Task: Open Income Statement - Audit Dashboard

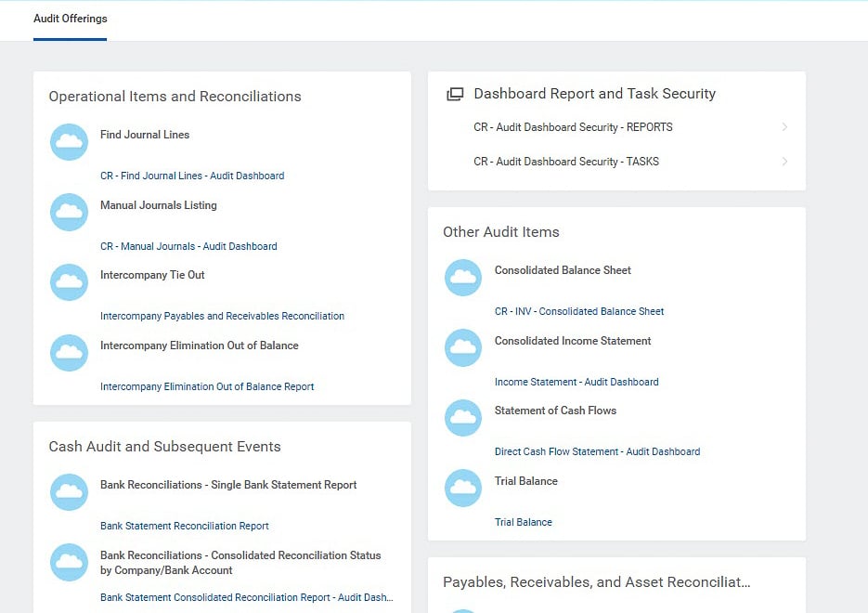Action: [x=577, y=382]
